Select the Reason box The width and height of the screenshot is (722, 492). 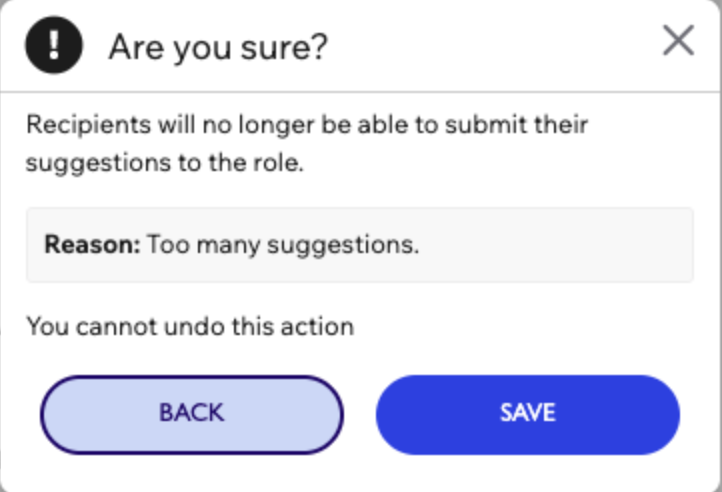[x=360, y=245]
